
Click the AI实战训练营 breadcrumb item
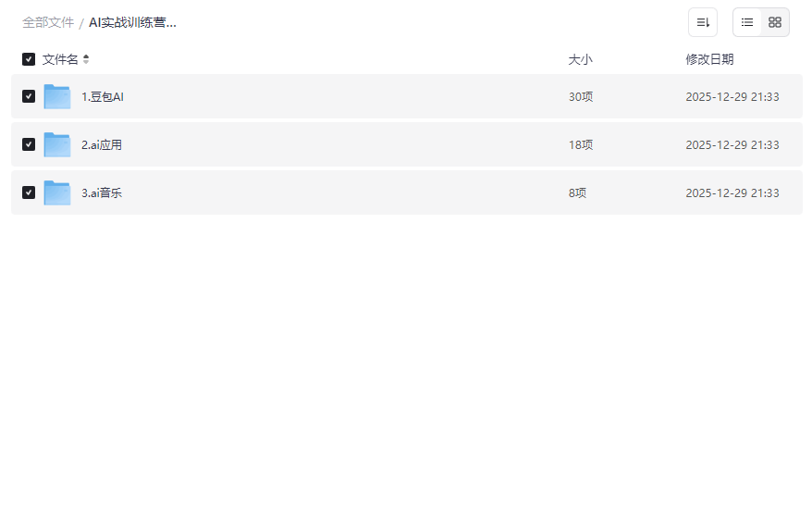tap(132, 22)
